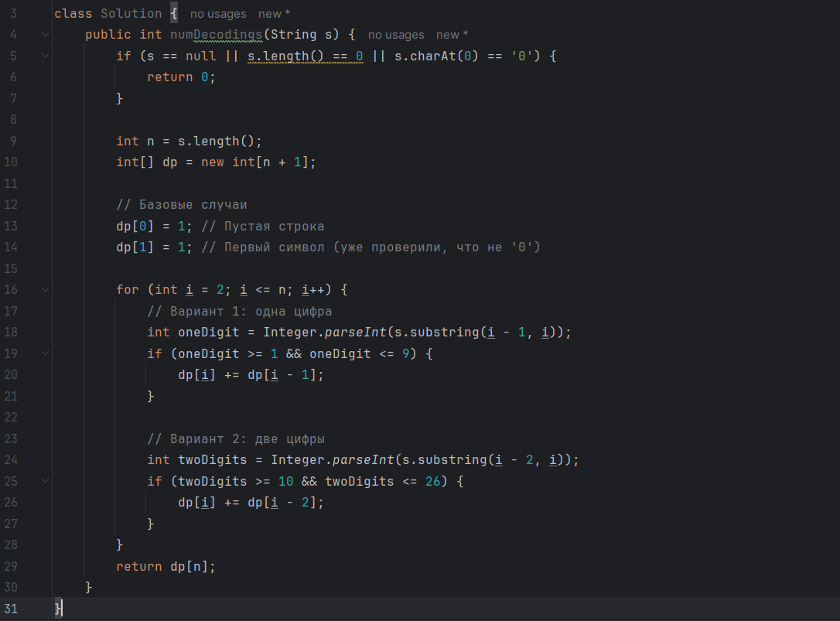Click 'oneDigit <= 9' condition

point(360,353)
